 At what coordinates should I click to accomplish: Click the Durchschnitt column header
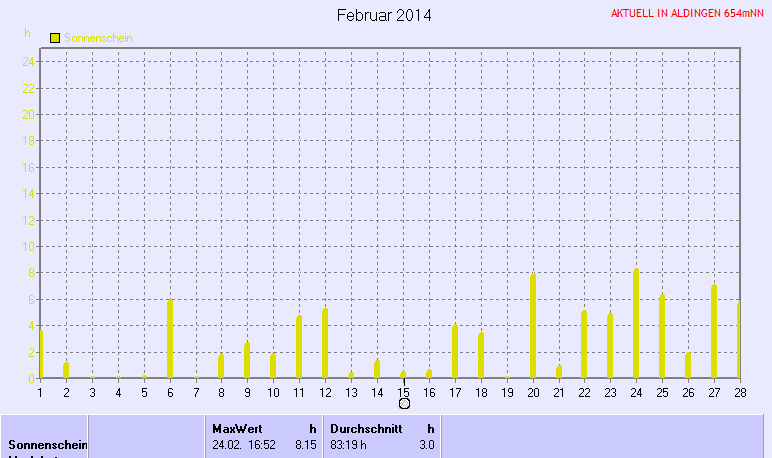[369, 428]
